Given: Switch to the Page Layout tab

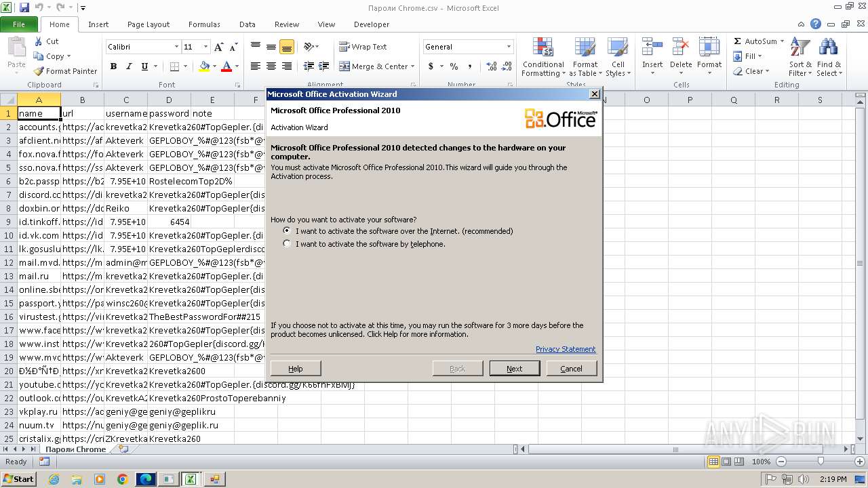Looking at the screenshot, I should pyautogui.click(x=149, y=24).
